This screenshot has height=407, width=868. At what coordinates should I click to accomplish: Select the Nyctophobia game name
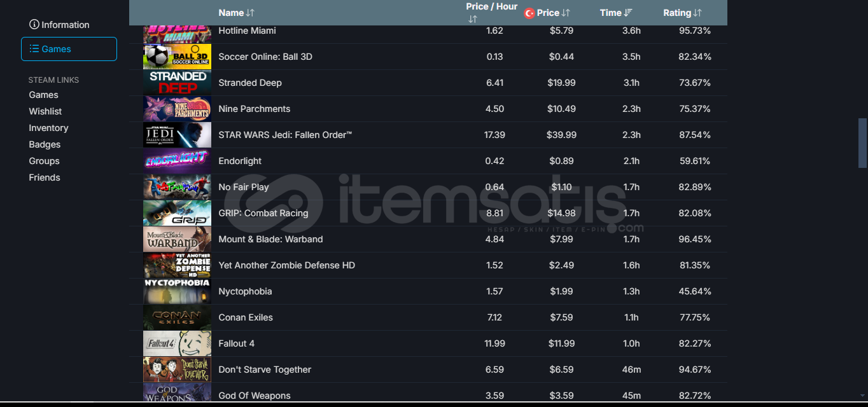coord(245,291)
